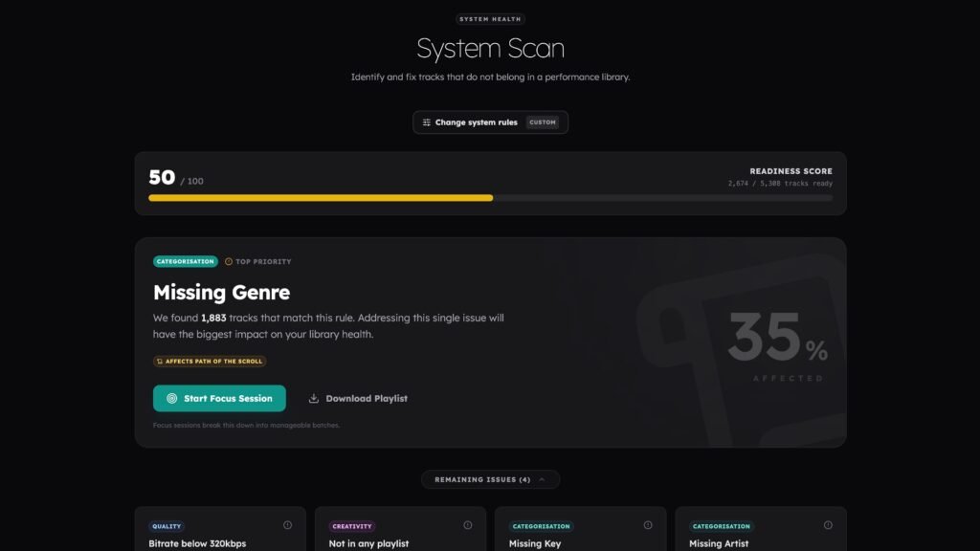Click the Top Priority clock icon
The height and width of the screenshot is (551, 980).
pos(229,262)
